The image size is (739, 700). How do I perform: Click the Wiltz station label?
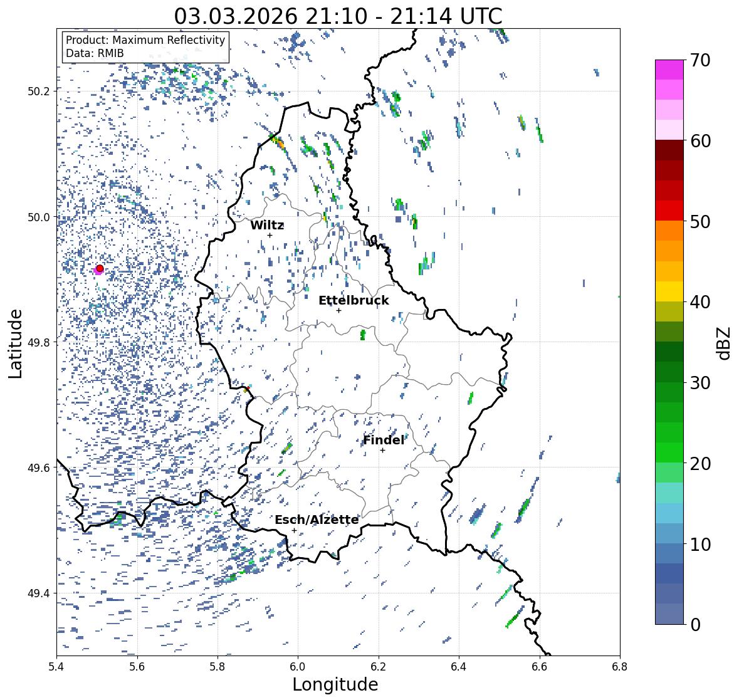click(267, 225)
